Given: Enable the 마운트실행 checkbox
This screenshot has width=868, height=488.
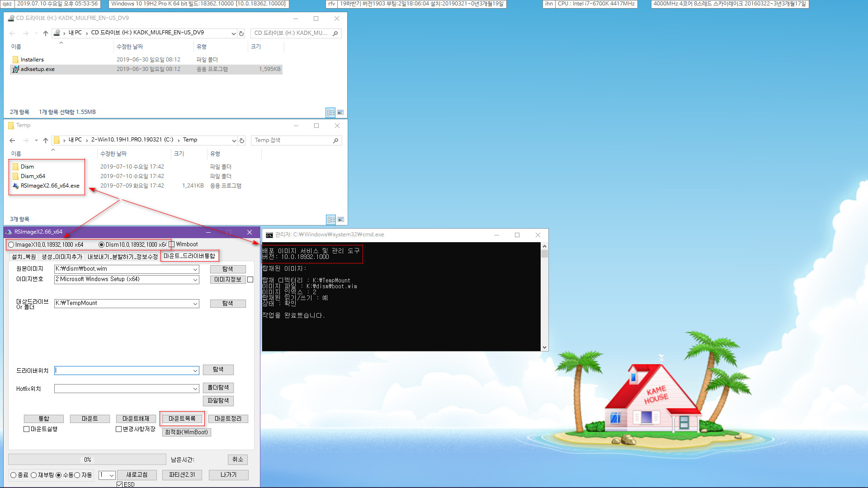Looking at the screenshot, I should click(26, 429).
